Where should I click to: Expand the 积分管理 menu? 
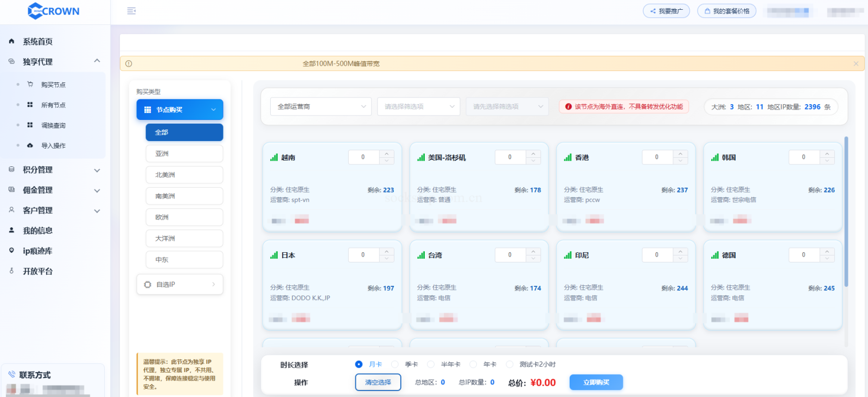pyautogui.click(x=97, y=170)
